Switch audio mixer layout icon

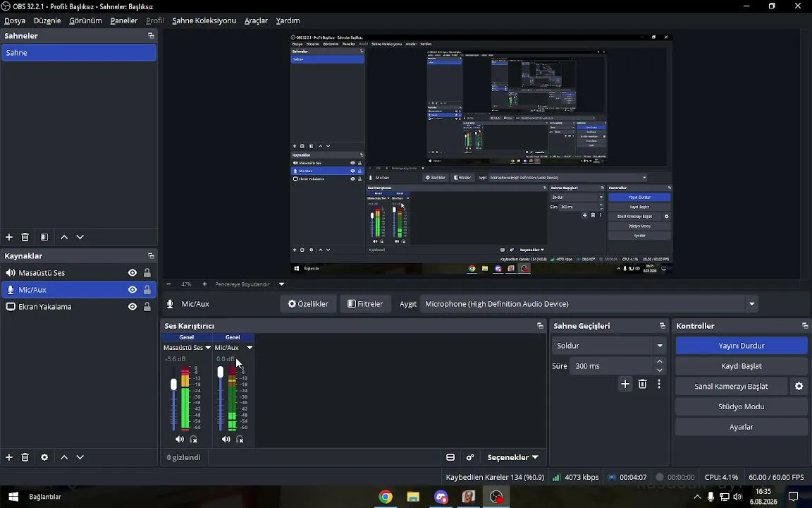[450, 457]
